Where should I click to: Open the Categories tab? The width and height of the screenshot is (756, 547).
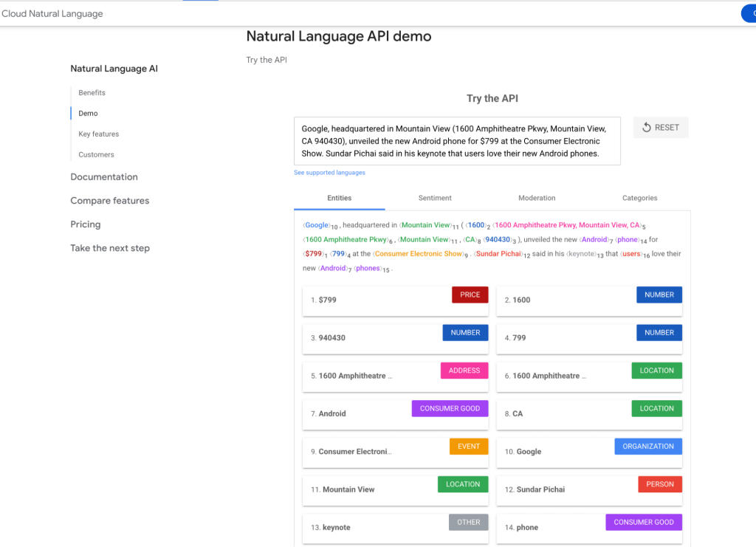point(639,198)
